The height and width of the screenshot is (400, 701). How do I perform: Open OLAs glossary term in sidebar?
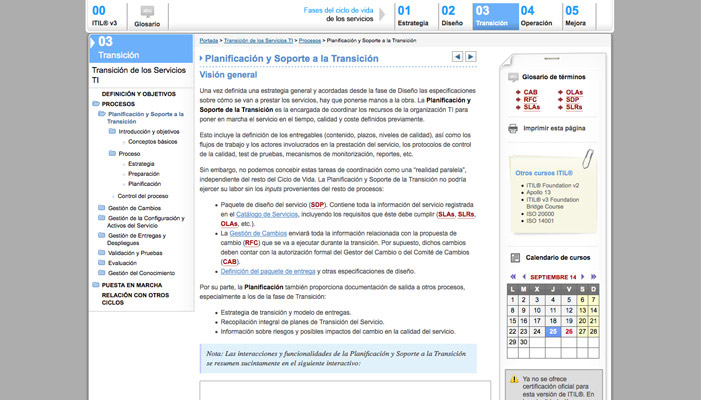click(574, 93)
